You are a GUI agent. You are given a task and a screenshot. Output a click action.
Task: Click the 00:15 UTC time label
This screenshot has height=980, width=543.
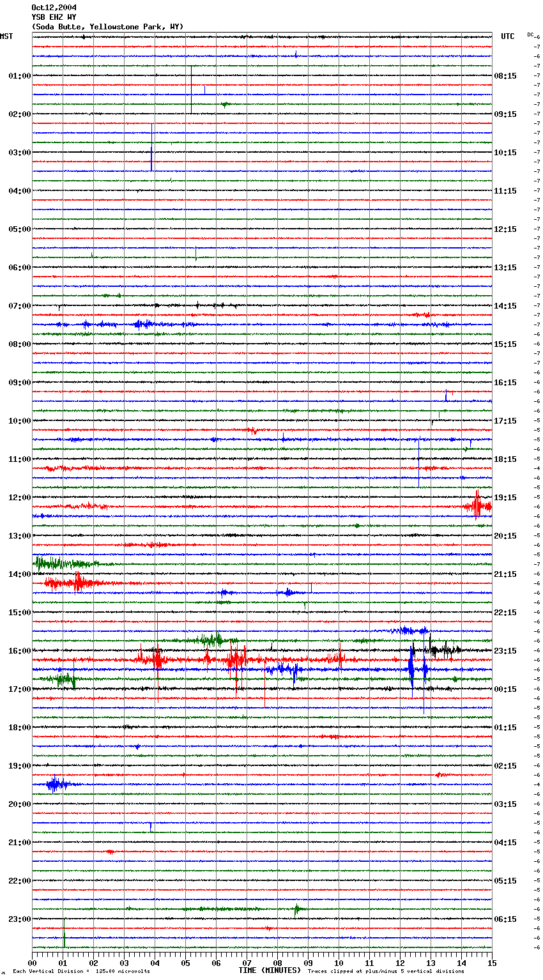(505, 689)
